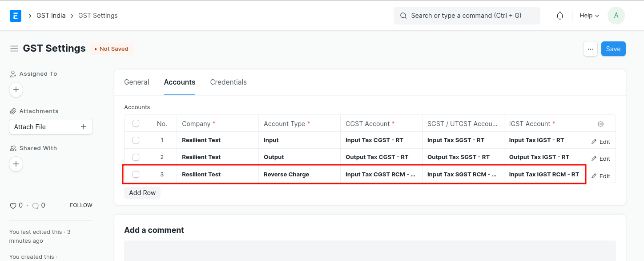Click cell 'Input Tax CGST - RT'
Viewport: 644px width, 261px height.
coord(381,140)
